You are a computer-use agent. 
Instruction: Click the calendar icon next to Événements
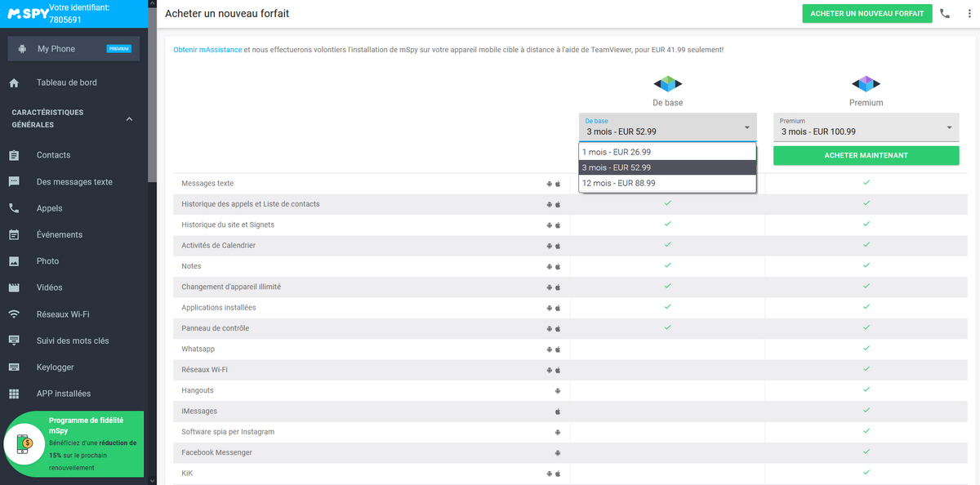point(14,235)
